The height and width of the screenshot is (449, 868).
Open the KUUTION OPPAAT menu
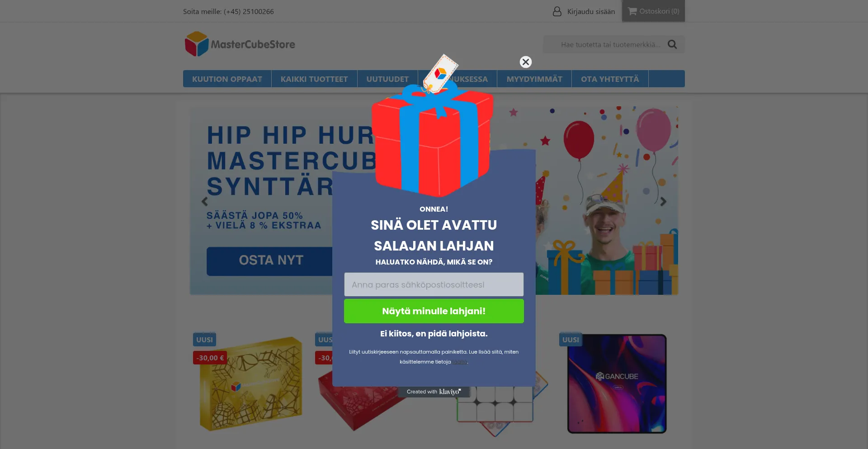click(227, 79)
